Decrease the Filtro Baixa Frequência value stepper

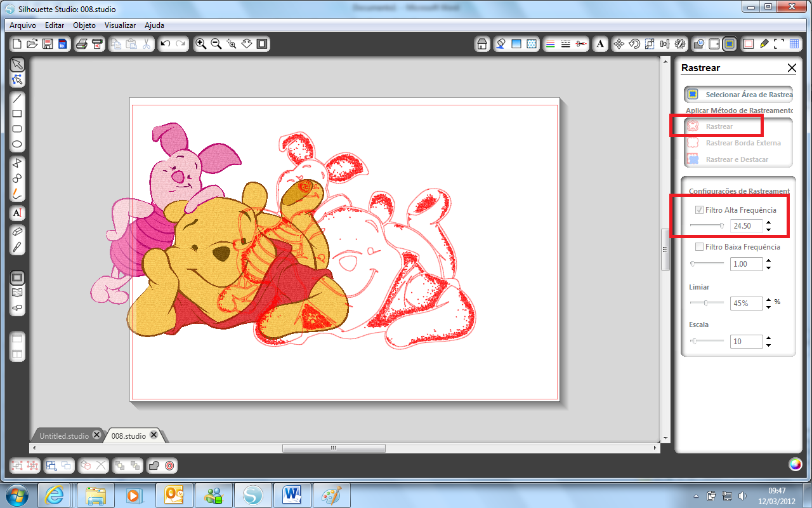pos(769,267)
